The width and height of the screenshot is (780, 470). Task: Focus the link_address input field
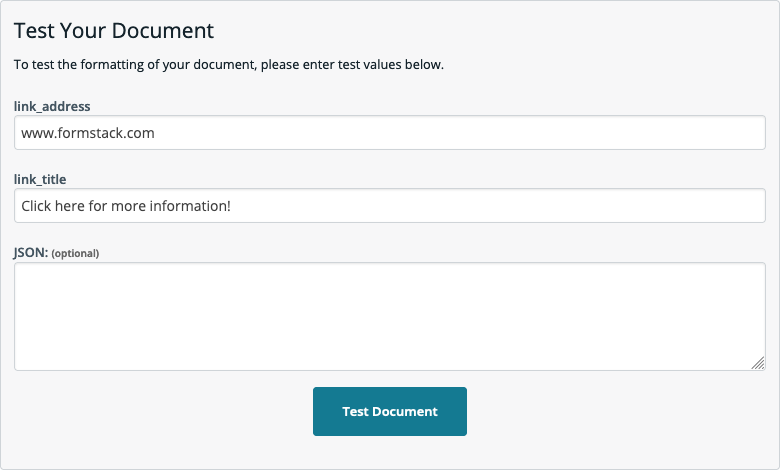(389, 132)
